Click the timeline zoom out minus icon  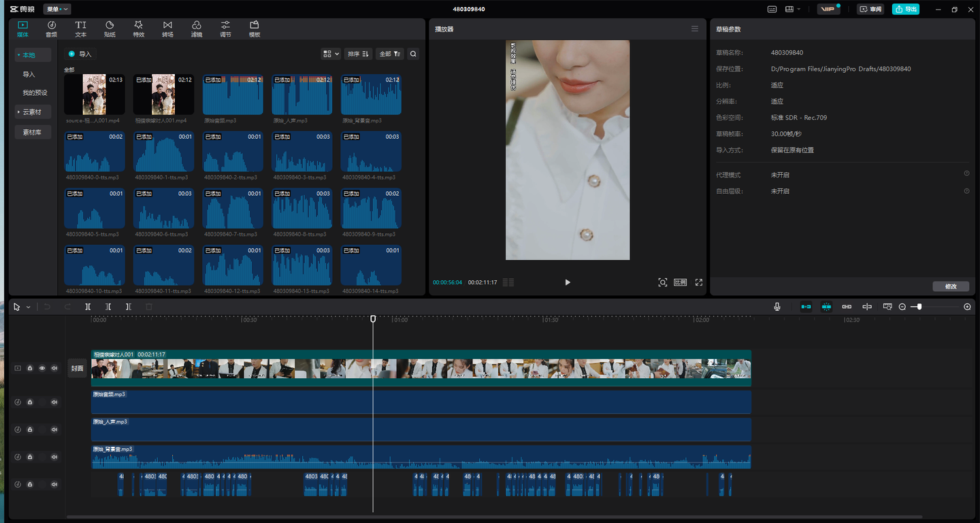(x=902, y=307)
